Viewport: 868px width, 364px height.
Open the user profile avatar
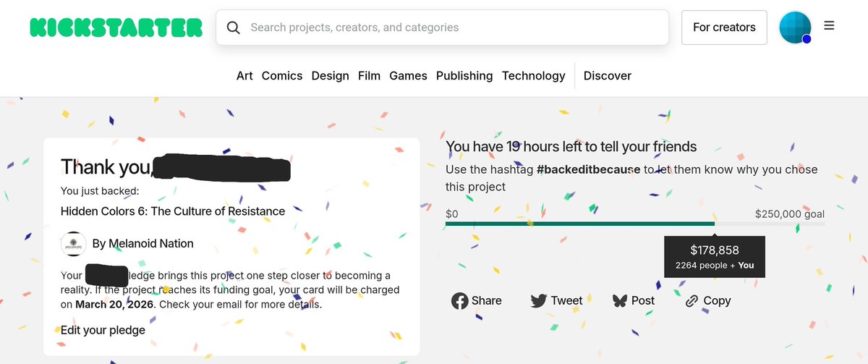click(x=795, y=27)
